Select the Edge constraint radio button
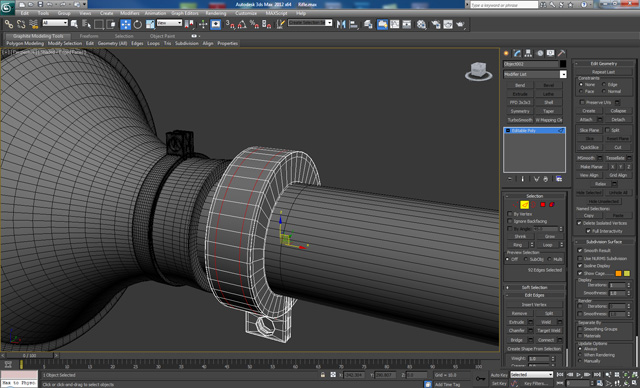Screen dimensions: 640x388 pos(604,84)
